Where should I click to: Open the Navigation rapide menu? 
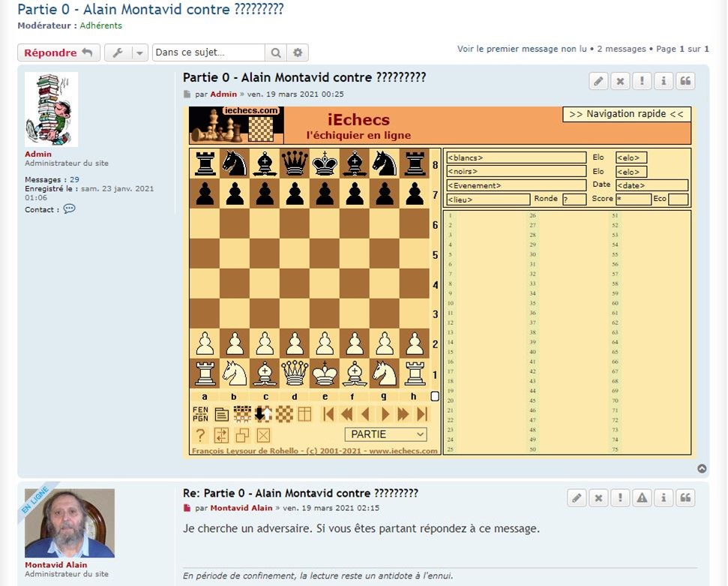pyautogui.click(x=626, y=114)
